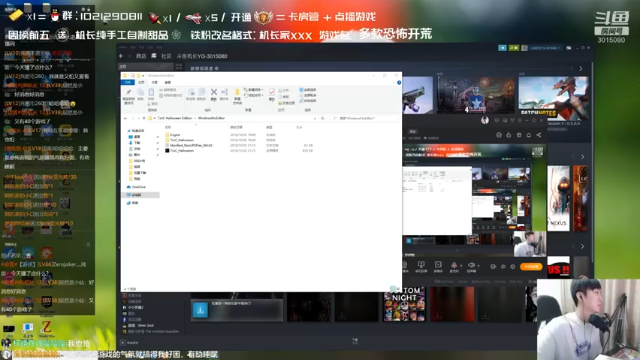Click Explorer back navigation arrow
The width and height of the screenshot is (640, 360).
(x=125, y=118)
